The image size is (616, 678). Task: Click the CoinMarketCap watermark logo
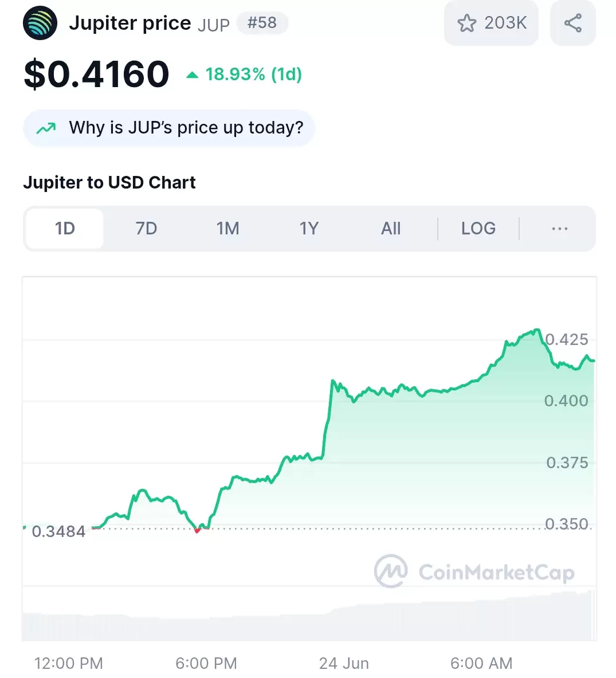pyautogui.click(x=474, y=571)
